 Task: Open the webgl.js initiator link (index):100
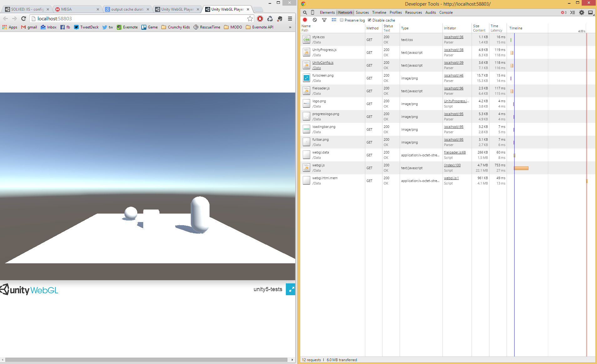point(452,165)
